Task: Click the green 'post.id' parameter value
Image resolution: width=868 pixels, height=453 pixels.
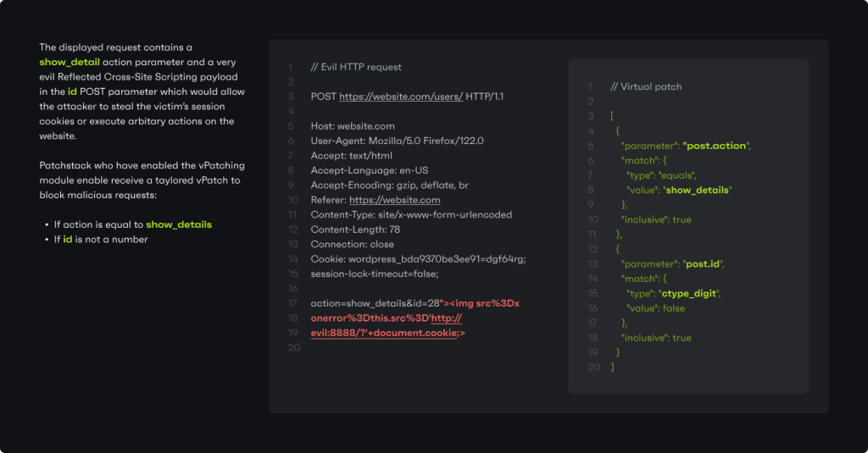Action: pos(703,264)
